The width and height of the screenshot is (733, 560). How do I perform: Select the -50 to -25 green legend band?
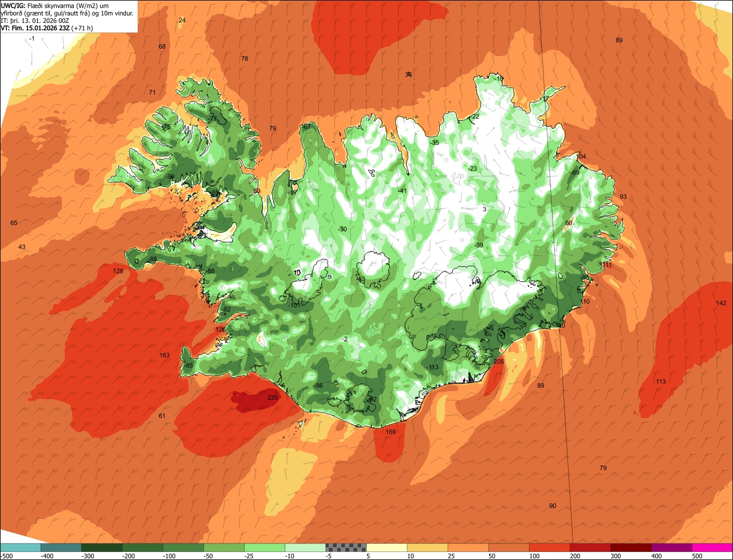click(224, 547)
